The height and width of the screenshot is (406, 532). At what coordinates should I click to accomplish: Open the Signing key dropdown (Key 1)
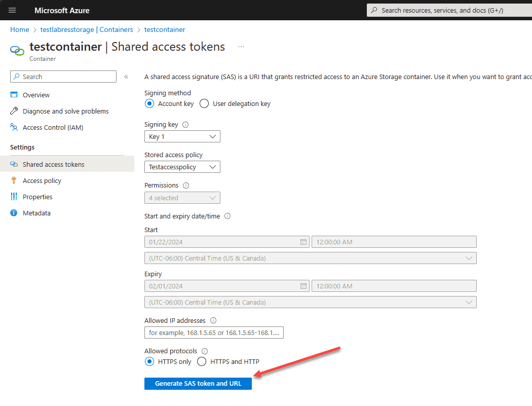coord(182,136)
